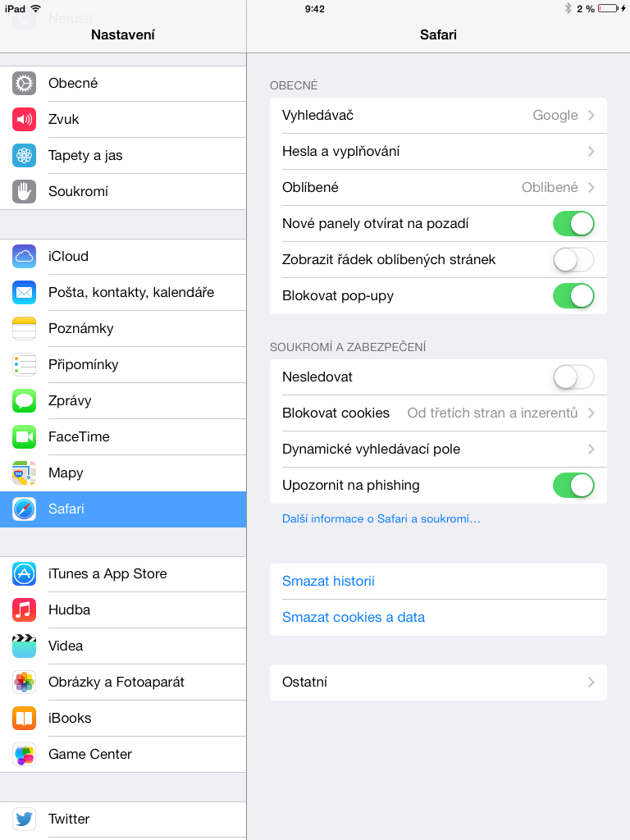Tap the Mapy maps icon
The image size is (630, 840).
pos(24,473)
